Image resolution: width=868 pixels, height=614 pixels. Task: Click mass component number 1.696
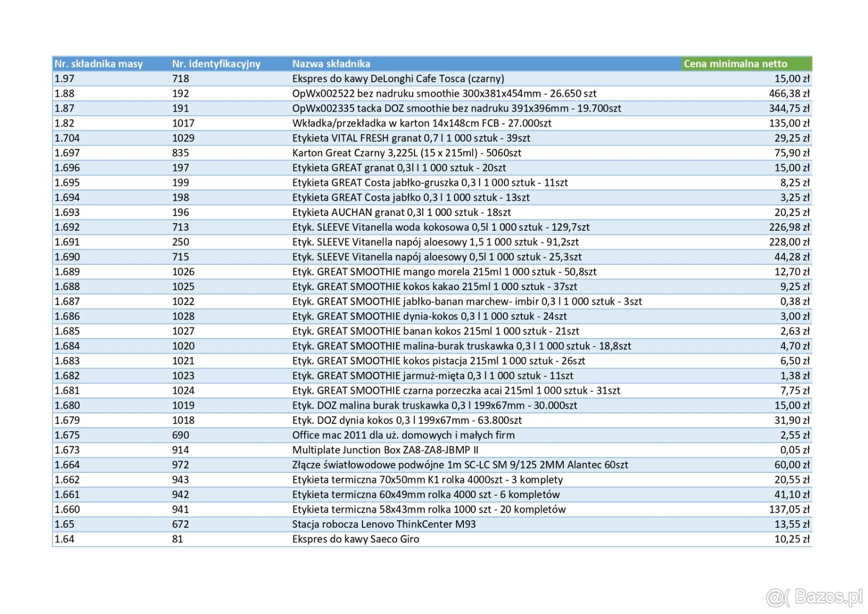pos(67,168)
